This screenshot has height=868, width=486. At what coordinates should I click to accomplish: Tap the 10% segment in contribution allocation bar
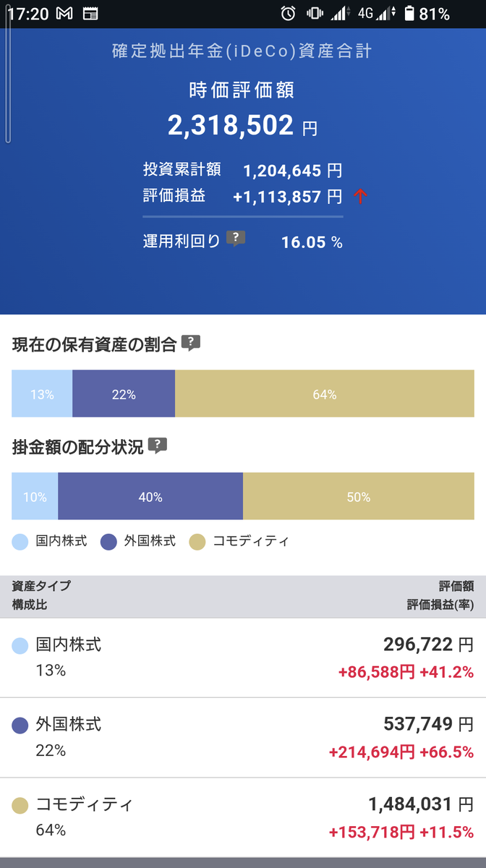click(x=35, y=497)
